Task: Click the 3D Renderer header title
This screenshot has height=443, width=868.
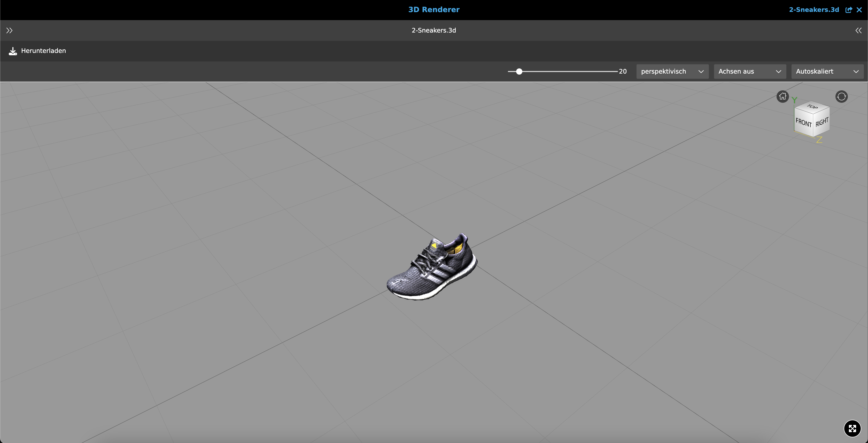Action: point(434,10)
